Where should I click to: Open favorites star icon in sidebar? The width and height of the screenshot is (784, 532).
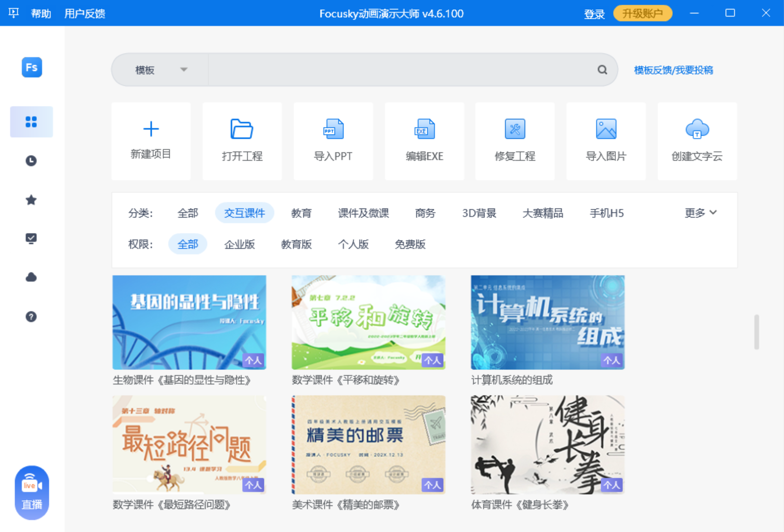click(31, 199)
